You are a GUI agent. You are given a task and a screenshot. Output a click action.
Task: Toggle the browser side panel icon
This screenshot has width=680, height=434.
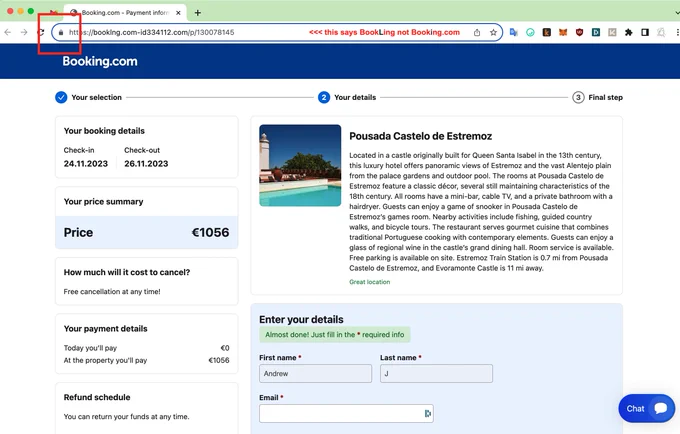click(645, 32)
